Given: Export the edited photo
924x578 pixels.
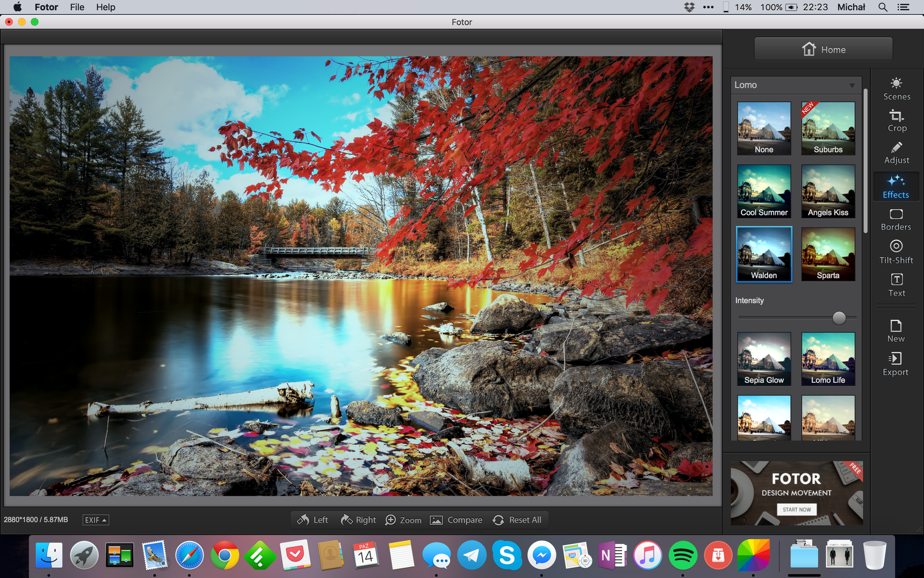Looking at the screenshot, I should click(896, 364).
